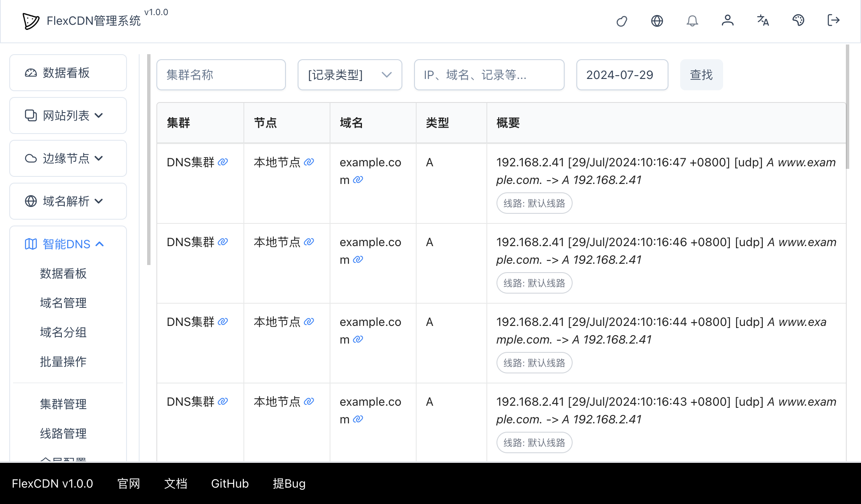
Task: Open the dashboard icon next to 数据看板
Action: (30, 73)
